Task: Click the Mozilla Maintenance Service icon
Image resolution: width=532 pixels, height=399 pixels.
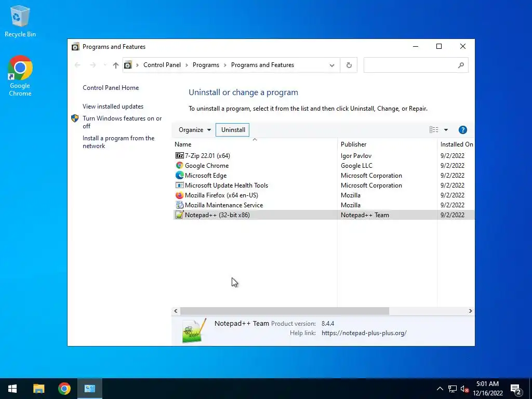Action: tap(179, 205)
